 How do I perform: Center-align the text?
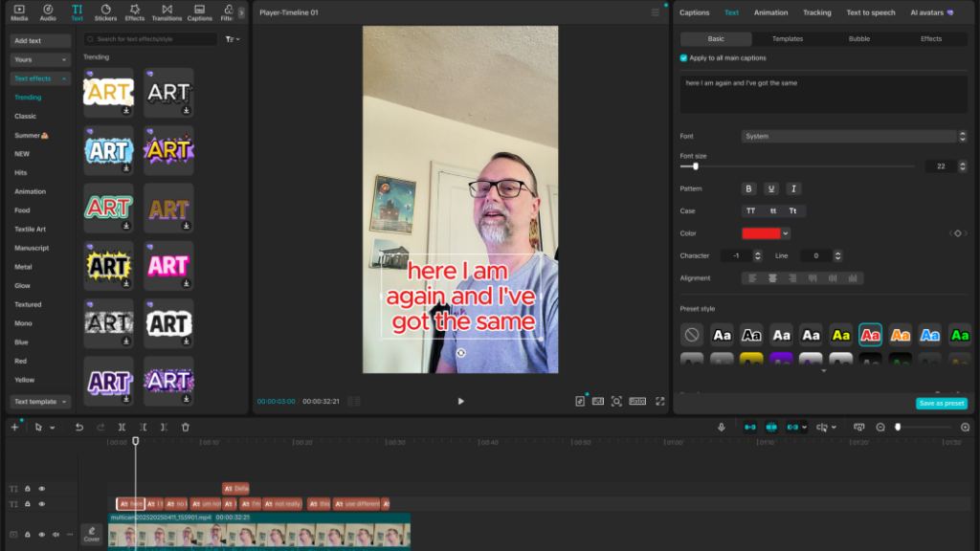tap(772, 278)
